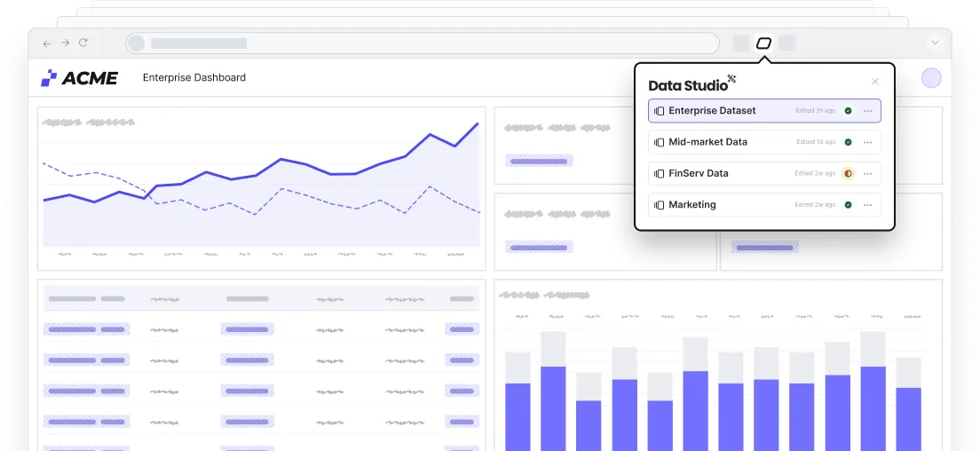980x451 pixels.
Task: Click the dataset icon beside FinServ Data
Action: 660,174
